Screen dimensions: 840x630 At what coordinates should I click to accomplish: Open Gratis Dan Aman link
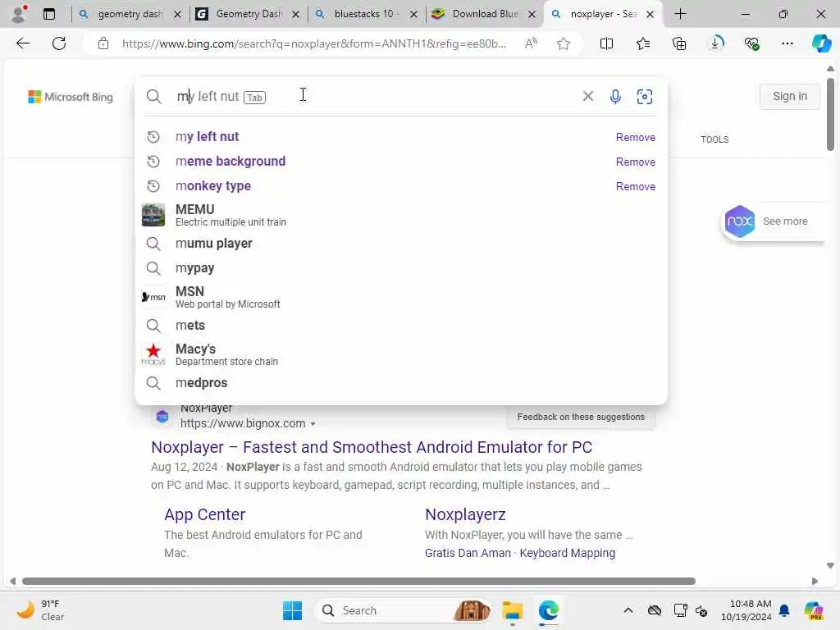pyautogui.click(x=468, y=553)
